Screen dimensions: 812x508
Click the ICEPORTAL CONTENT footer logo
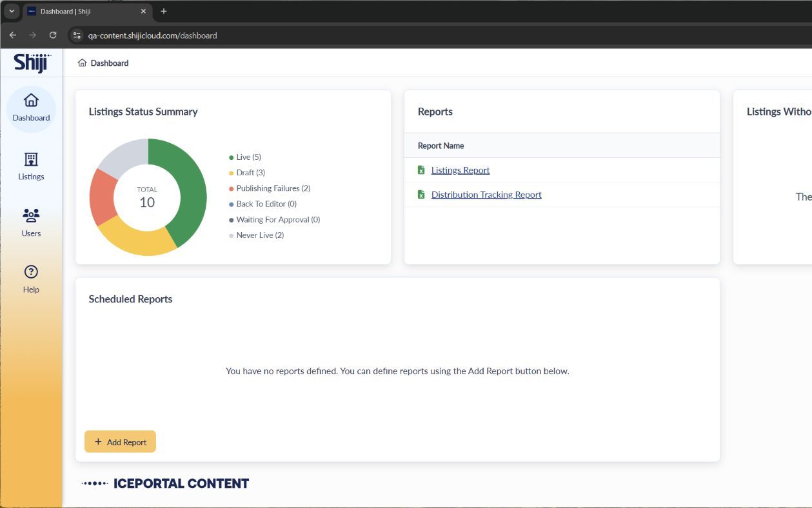[165, 484]
